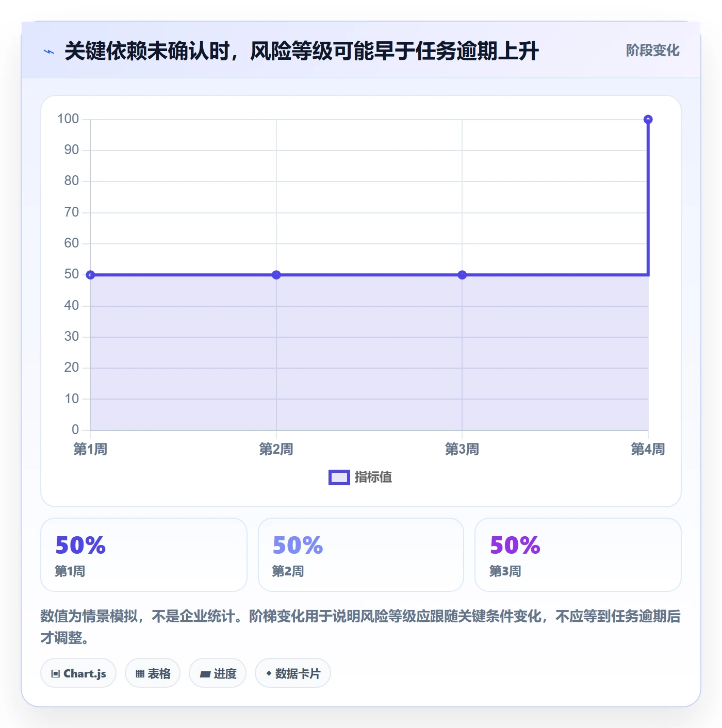The height and width of the screenshot is (728, 722).
Task: Click the x-axis label 第3周
Action: click(462, 450)
